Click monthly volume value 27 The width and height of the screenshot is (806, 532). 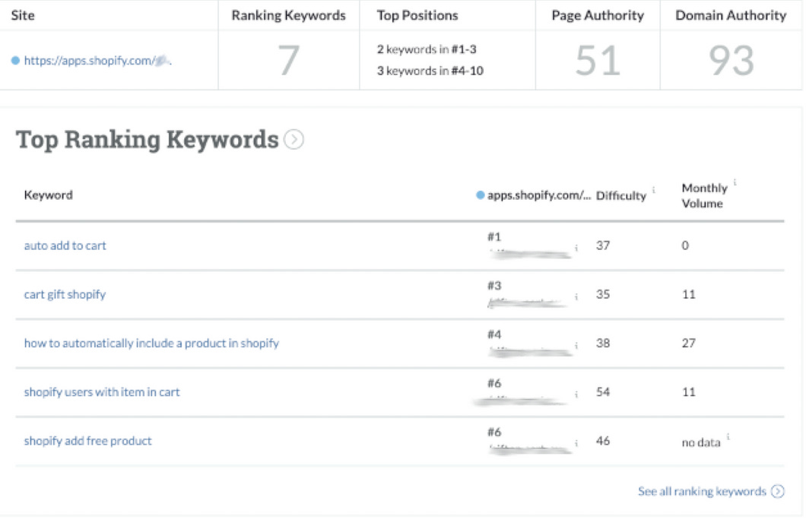coord(689,344)
